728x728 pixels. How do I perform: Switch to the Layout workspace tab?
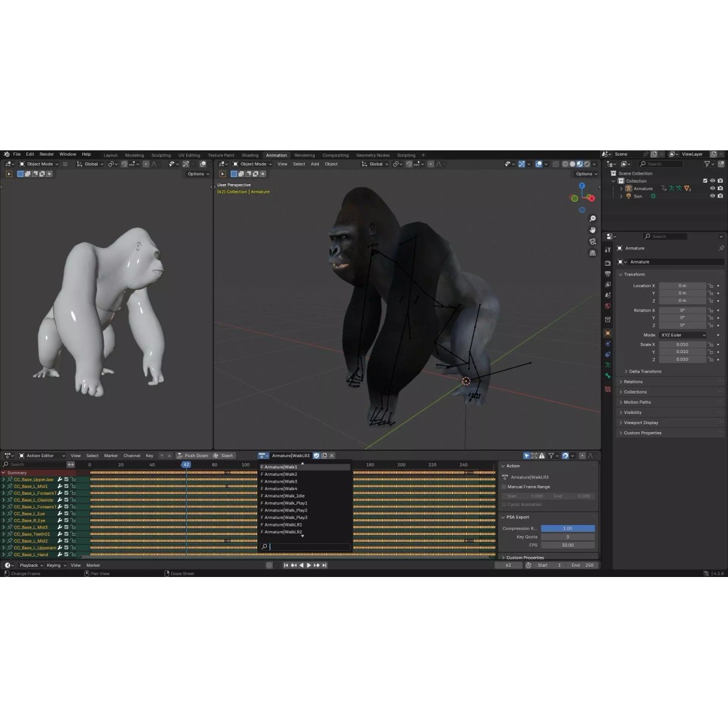(x=111, y=155)
